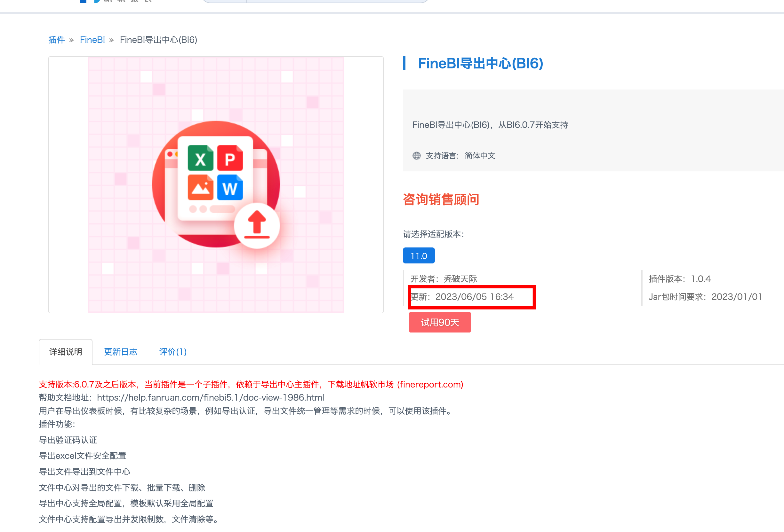Screen dimensions: 784x532
Task: Click the globe icon beside 支持语言
Action: (x=417, y=155)
